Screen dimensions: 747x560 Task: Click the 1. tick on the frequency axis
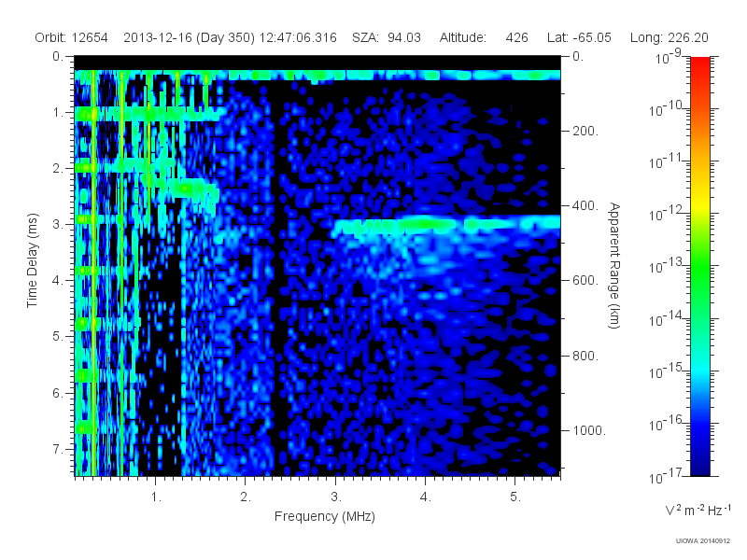pyautogui.click(x=156, y=497)
